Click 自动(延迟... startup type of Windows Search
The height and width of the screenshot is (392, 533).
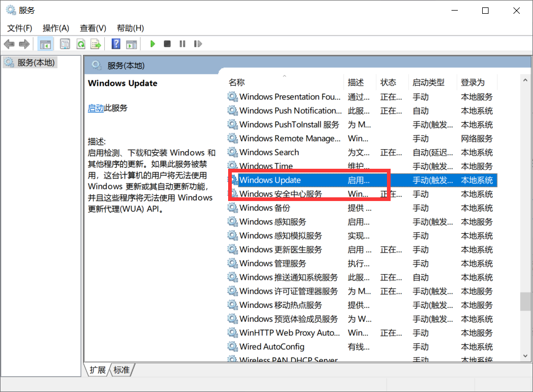(433, 152)
